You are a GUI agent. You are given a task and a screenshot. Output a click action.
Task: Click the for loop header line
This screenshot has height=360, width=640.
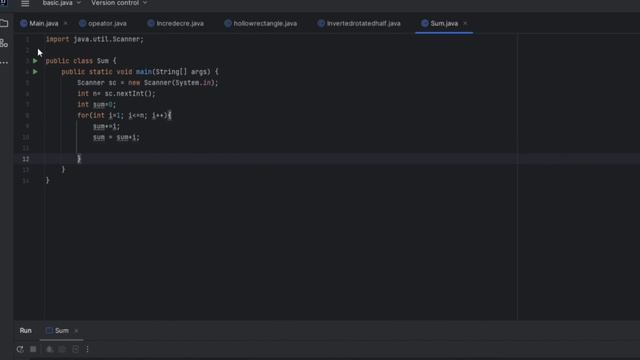124,116
